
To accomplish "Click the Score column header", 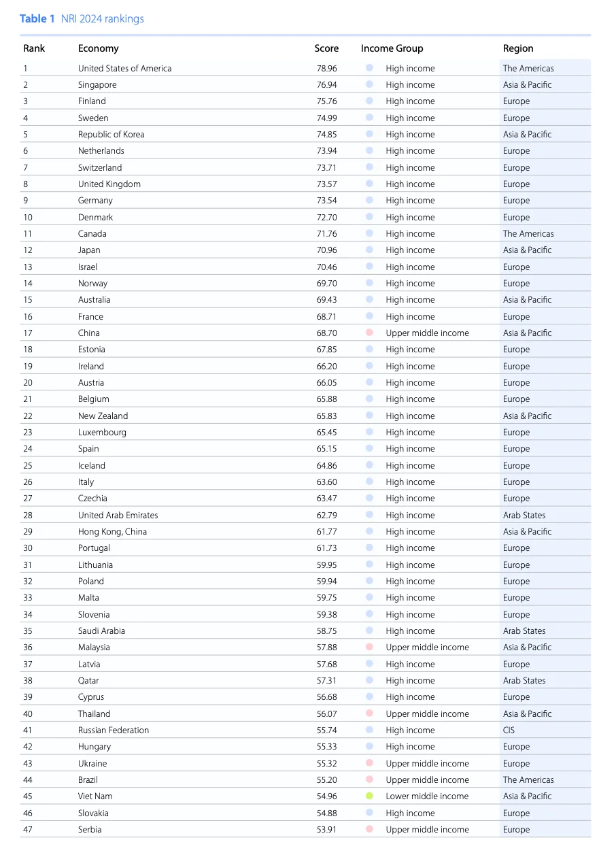I will pyautogui.click(x=326, y=48).
